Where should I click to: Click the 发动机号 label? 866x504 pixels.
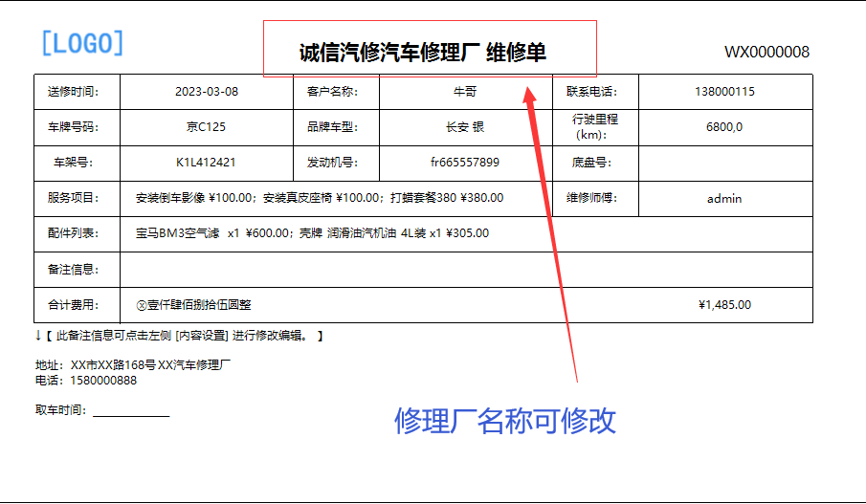pos(332,163)
